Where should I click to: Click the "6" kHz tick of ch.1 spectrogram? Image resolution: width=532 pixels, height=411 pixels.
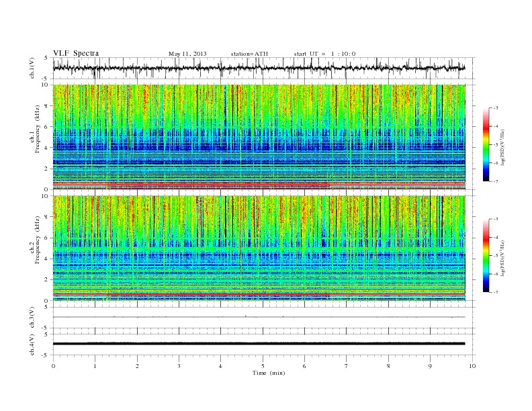coord(46,127)
